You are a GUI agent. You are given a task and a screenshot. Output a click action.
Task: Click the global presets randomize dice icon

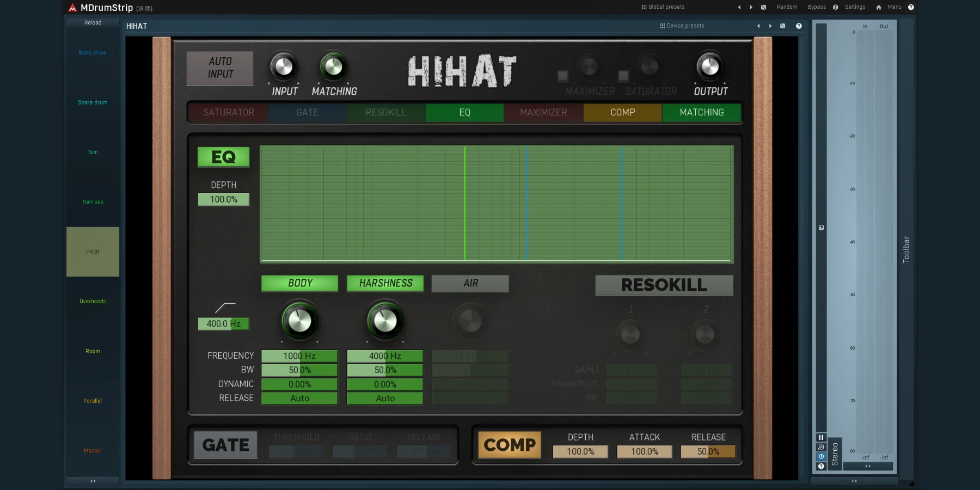click(x=763, y=7)
